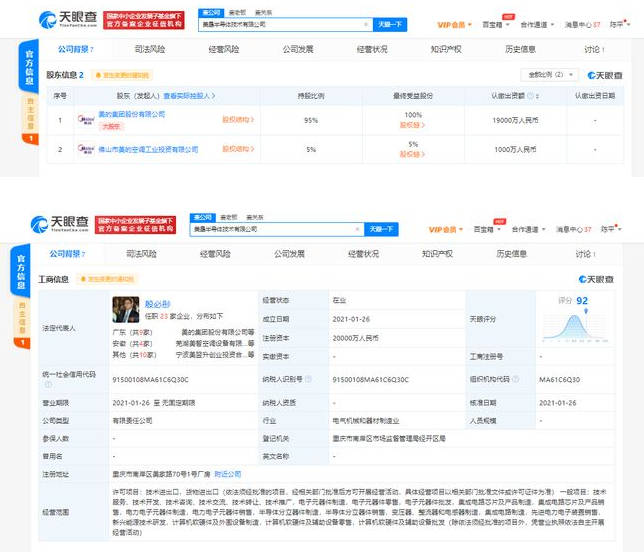This screenshot has height=554, width=644.
Task: Select 经营风险 tab above 股东信息 section
Action: pos(224,49)
